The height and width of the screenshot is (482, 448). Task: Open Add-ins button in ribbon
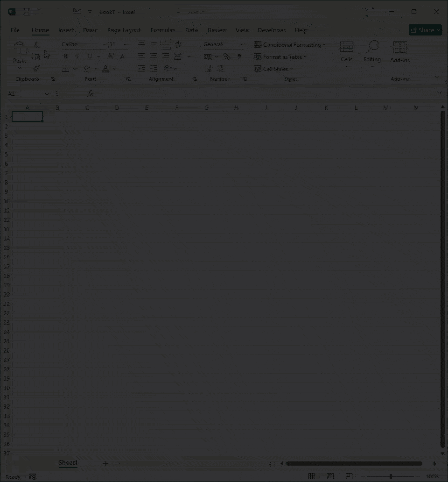click(x=400, y=52)
